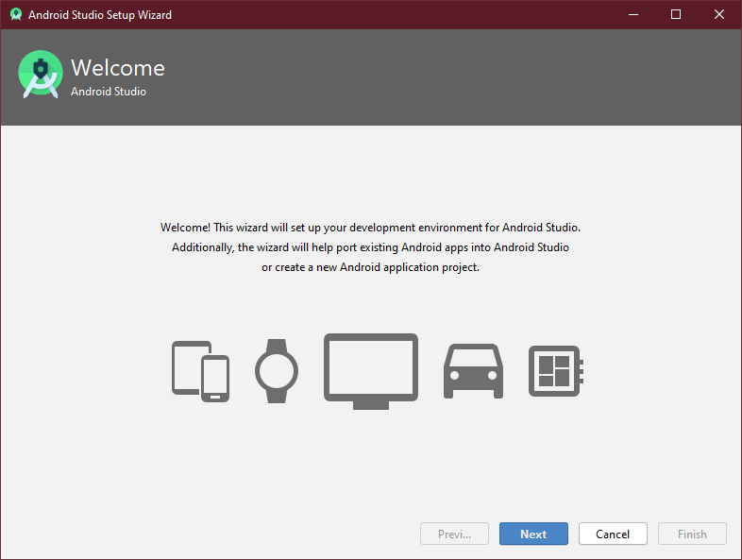Click the line 'Additionally, the wizard will help port'
Screen dimensions: 742x560
coord(370,247)
